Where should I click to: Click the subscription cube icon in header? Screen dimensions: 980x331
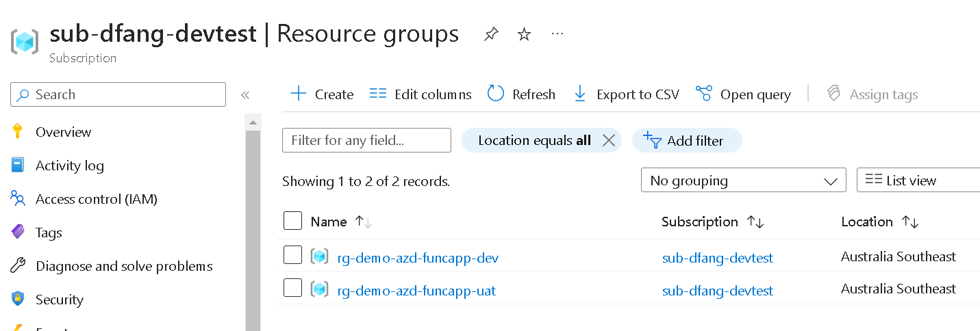pos(25,41)
